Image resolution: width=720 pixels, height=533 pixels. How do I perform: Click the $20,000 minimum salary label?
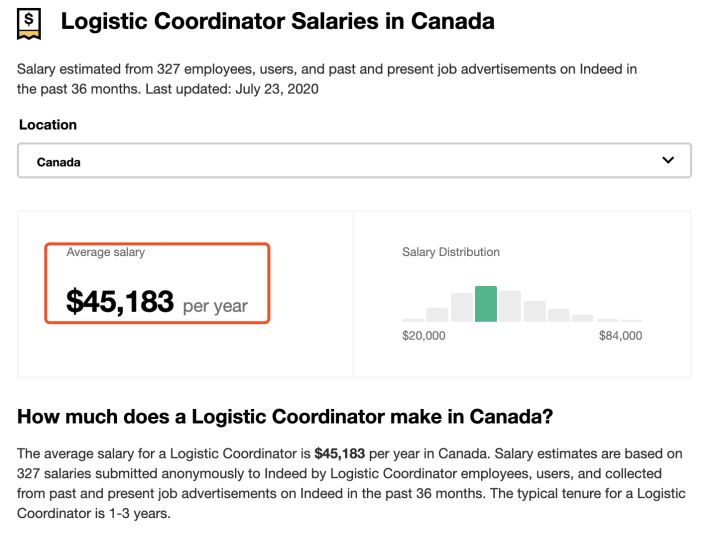point(424,336)
